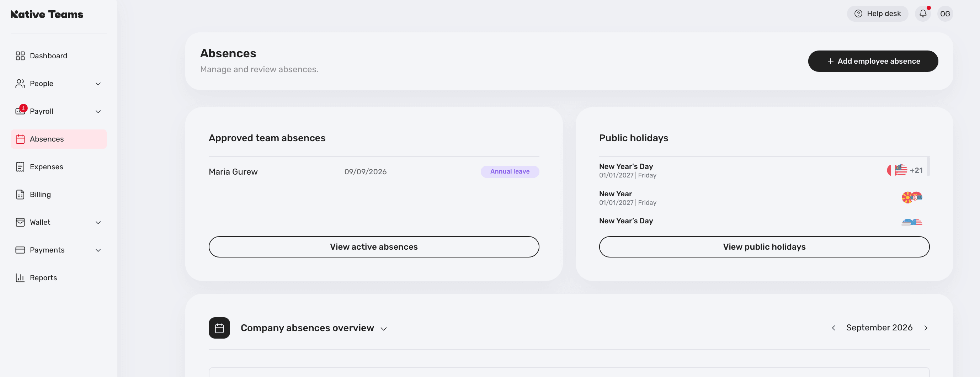Open the notifications bell icon
This screenshot has height=377, width=980.
[922, 14]
